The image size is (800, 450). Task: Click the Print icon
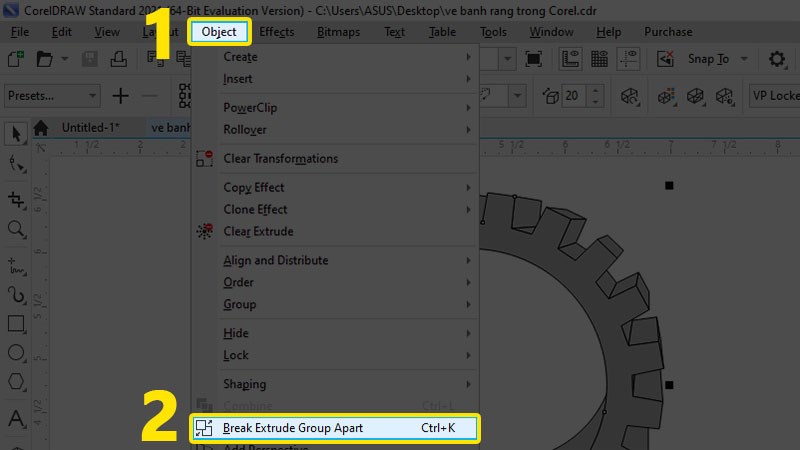tap(118, 59)
